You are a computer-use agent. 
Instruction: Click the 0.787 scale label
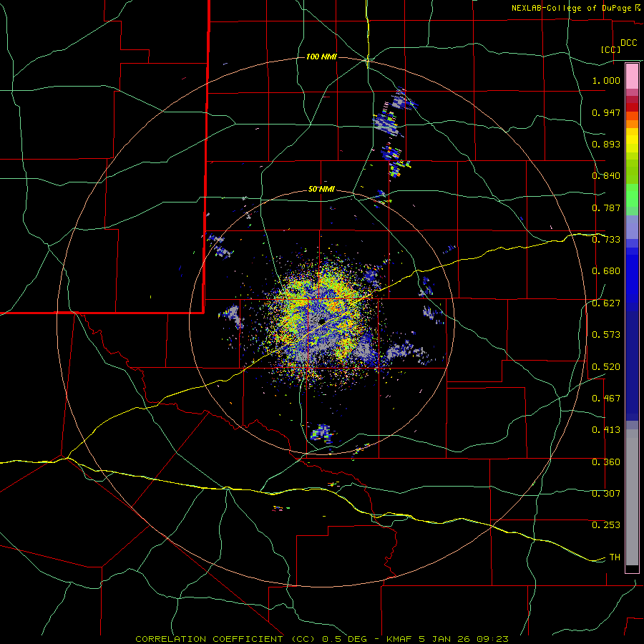coord(606,208)
